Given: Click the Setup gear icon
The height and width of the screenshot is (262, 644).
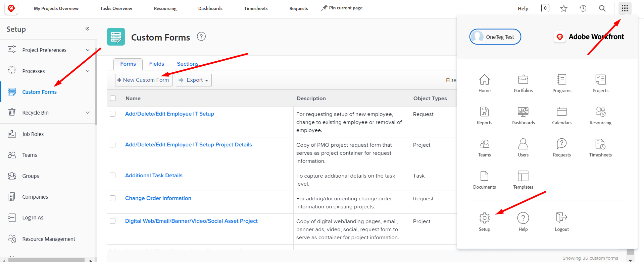Looking at the screenshot, I should pyautogui.click(x=484, y=218).
